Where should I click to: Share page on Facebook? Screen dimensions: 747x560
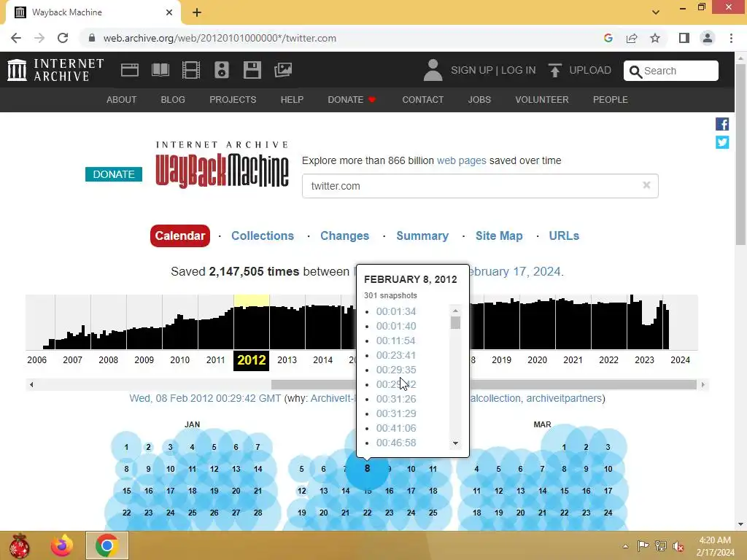tap(722, 124)
